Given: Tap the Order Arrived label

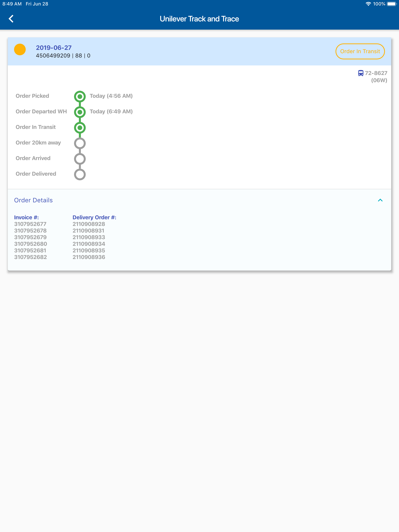Looking at the screenshot, I should [33, 158].
